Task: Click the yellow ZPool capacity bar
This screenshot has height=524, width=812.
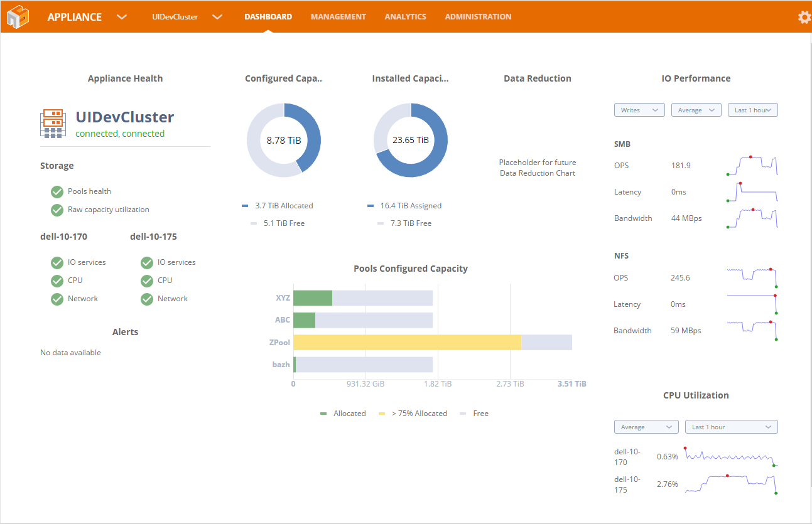Action: tap(407, 342)
